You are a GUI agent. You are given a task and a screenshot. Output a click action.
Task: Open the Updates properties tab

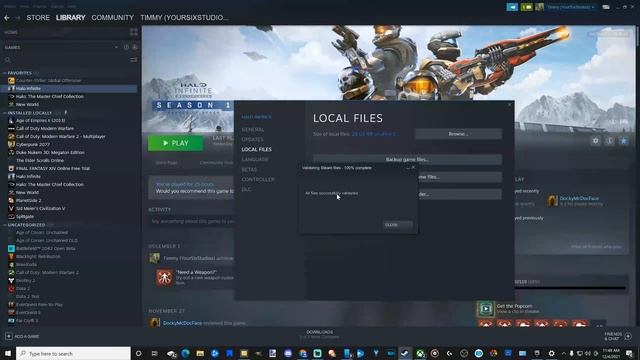[x=252, y=140]
